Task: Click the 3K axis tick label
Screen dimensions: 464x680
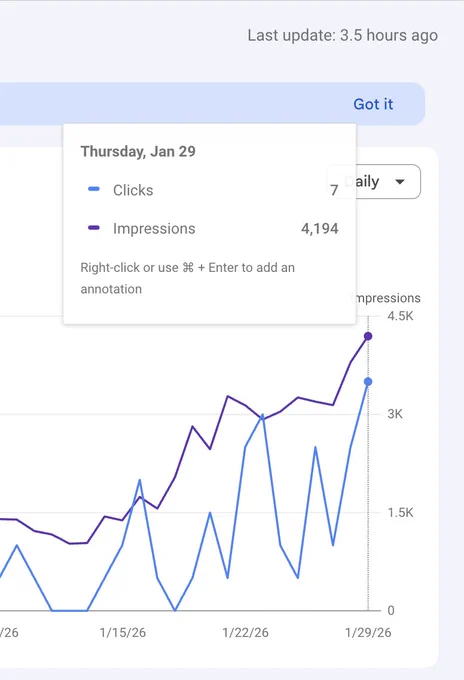Action: 395,414
